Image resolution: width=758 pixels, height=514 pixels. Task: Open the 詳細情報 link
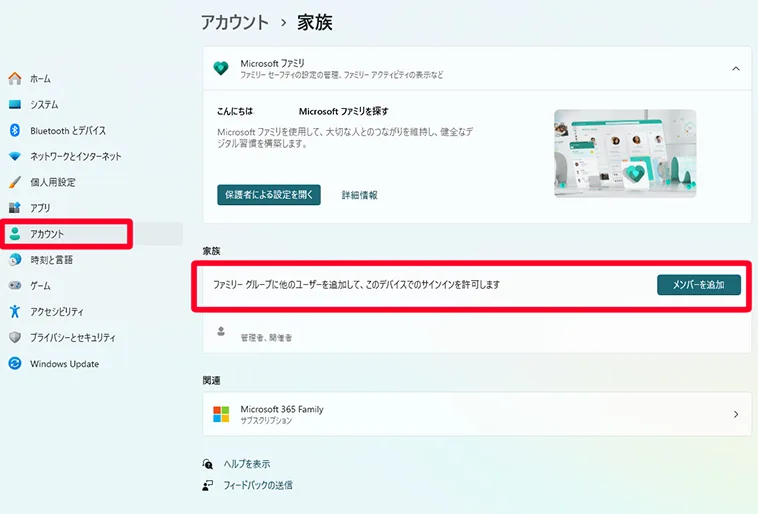(x=359, y=195)
